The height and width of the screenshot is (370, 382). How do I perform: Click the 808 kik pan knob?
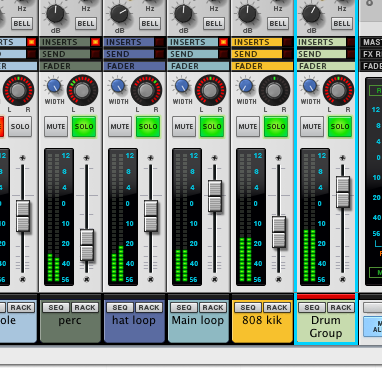[274, 90]
